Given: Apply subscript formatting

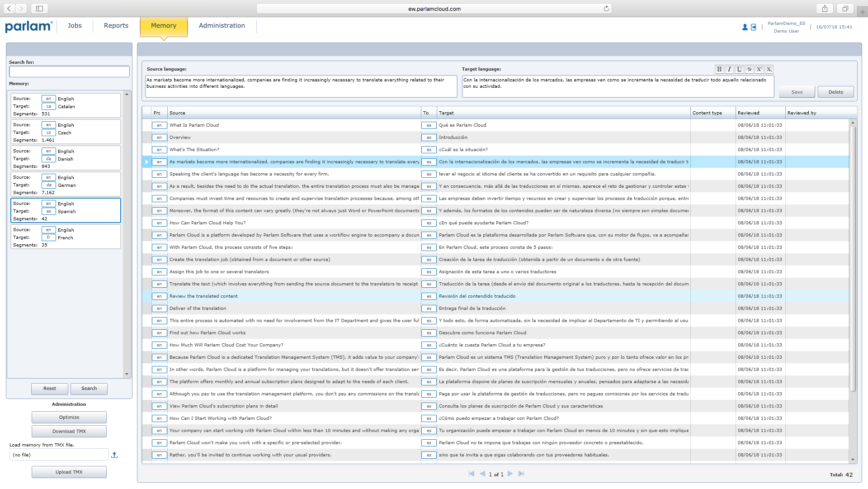Looking at the screenshot, I should pyautogui.click(x=769, y=69).
